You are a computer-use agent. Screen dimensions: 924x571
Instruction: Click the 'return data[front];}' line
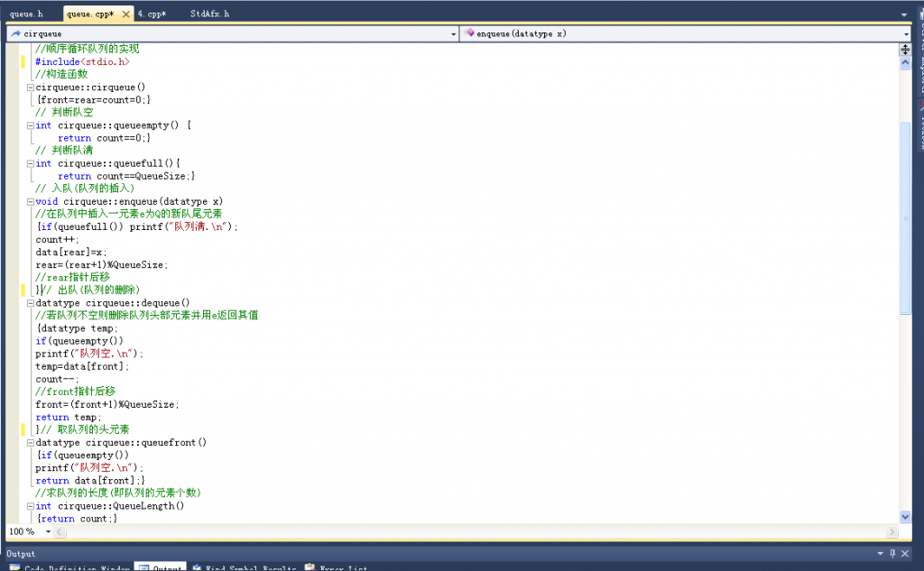click(x=90, y=481)
